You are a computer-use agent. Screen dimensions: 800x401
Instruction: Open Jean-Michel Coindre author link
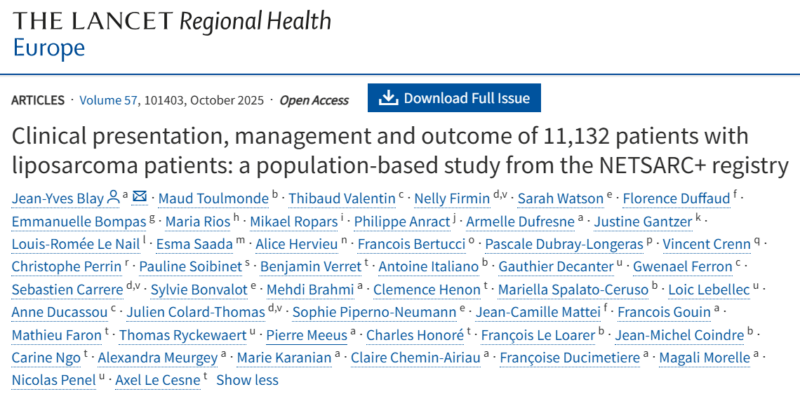point(679,335)
